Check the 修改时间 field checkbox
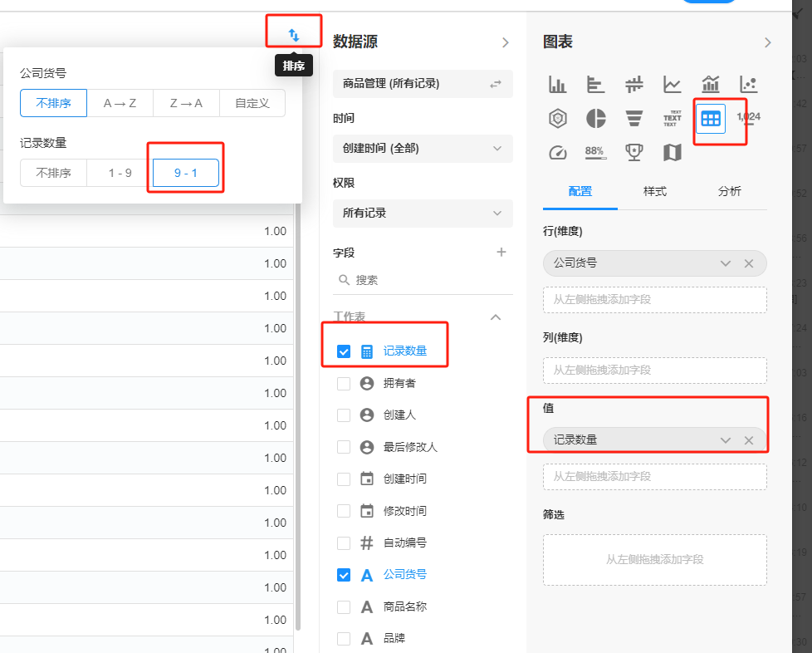The width and height of the screenshot is (812, 653). (344, 511)
